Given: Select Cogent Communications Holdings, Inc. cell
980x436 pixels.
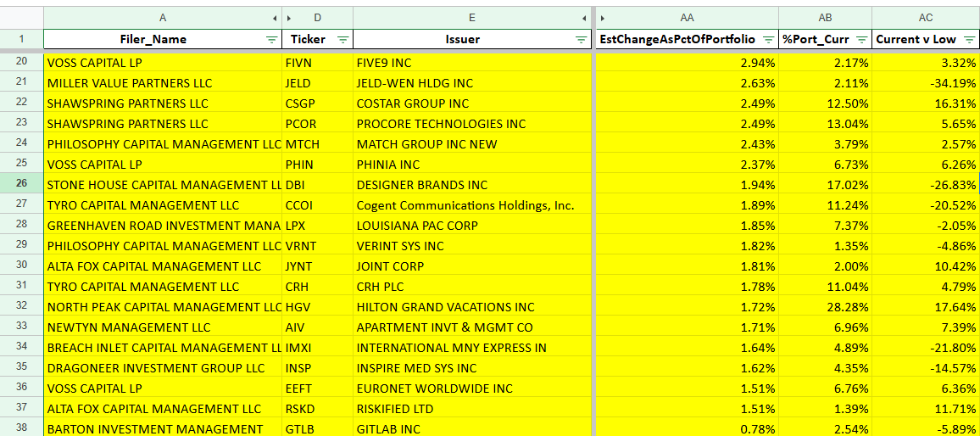Looking at the screenshot, I should coord(472,205).
